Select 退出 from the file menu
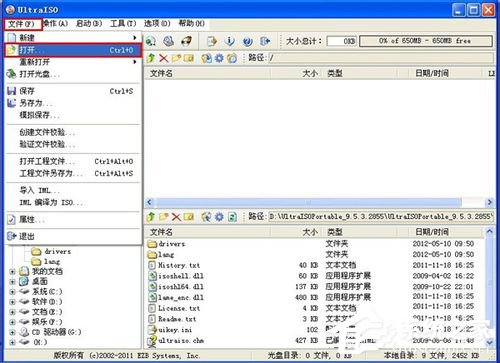This screenshot has width=500, height=363. pos(73,237)
